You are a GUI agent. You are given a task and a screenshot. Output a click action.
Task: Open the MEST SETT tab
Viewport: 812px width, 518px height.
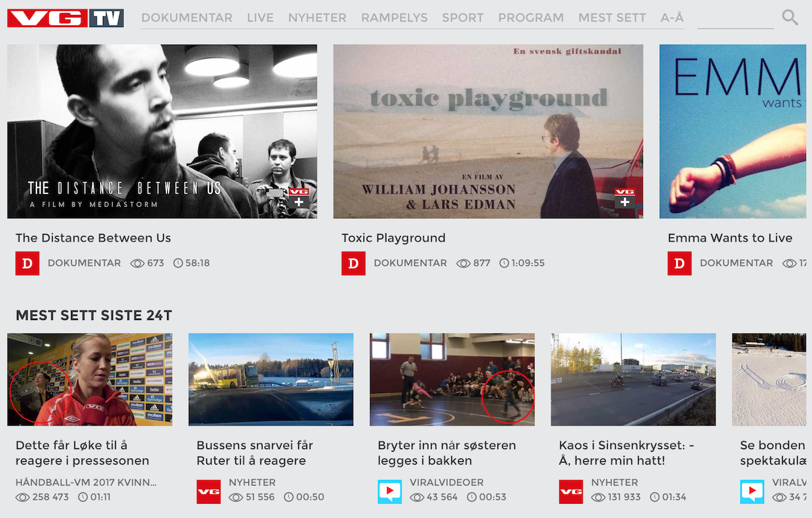coord(612,18)
